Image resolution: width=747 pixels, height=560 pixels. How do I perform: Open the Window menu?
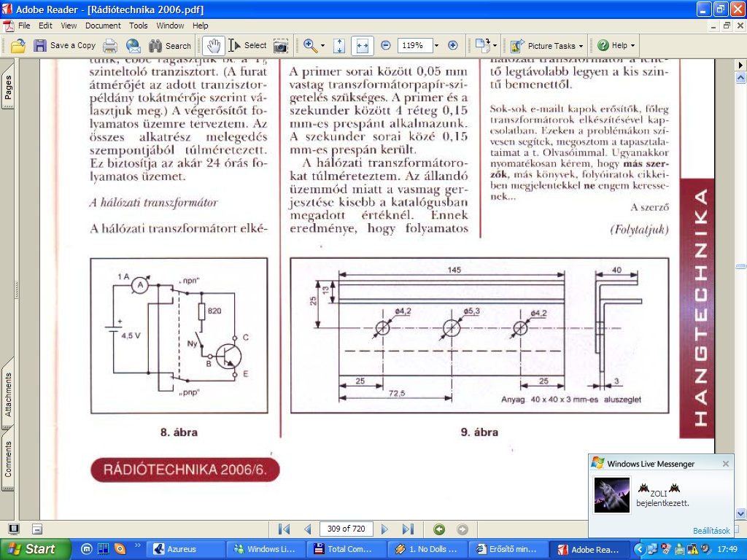coord(170,26)
